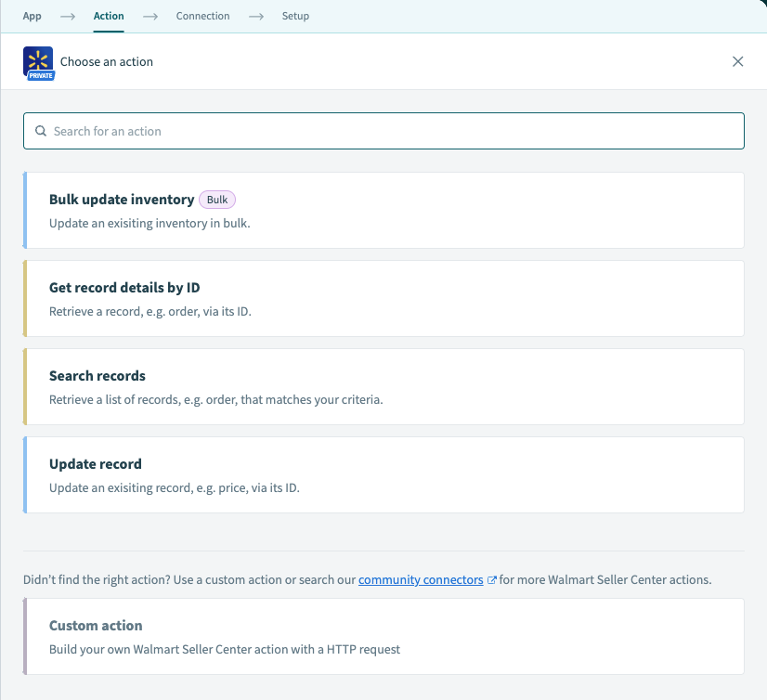Dismiss the action picker with the X

click(737, 61)
